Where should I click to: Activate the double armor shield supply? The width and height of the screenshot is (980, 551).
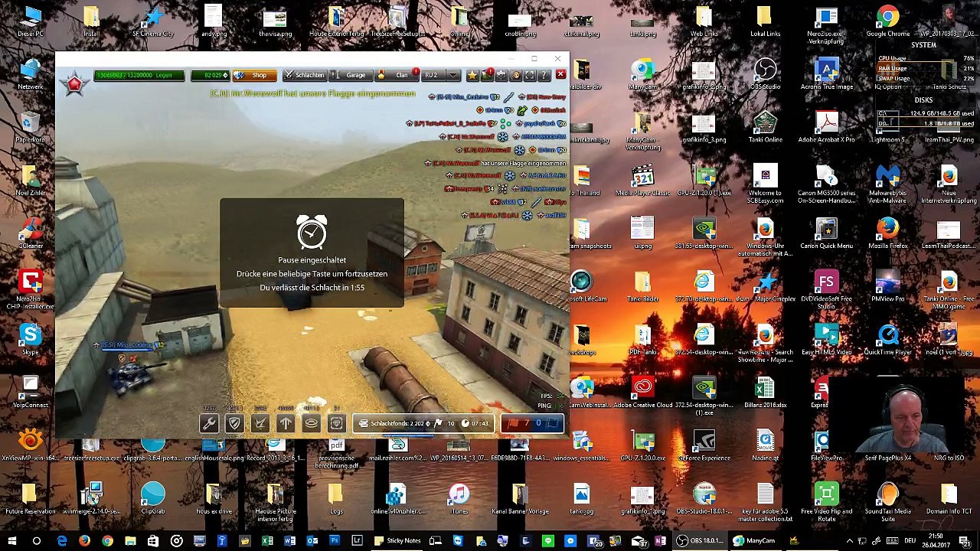(x=234, y=423)
